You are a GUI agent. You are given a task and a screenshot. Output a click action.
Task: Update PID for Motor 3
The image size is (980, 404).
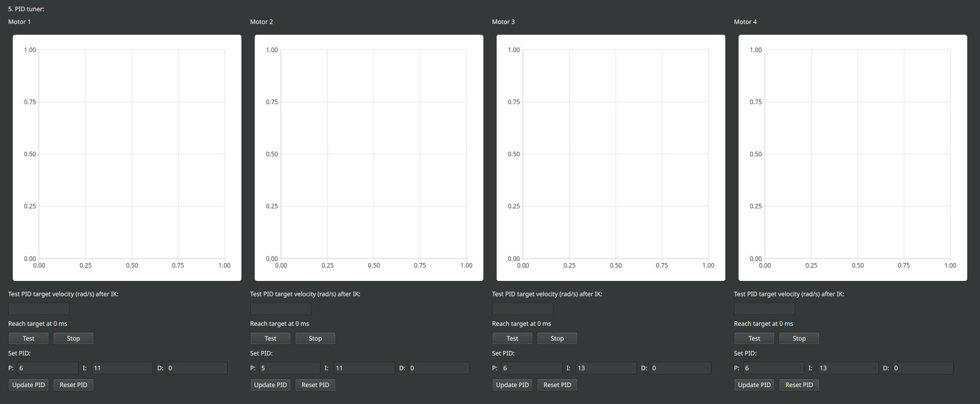tap(512, 385)
